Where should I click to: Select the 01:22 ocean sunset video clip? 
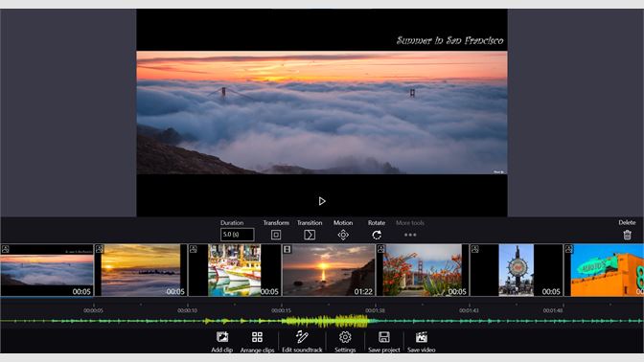[329, 270]
